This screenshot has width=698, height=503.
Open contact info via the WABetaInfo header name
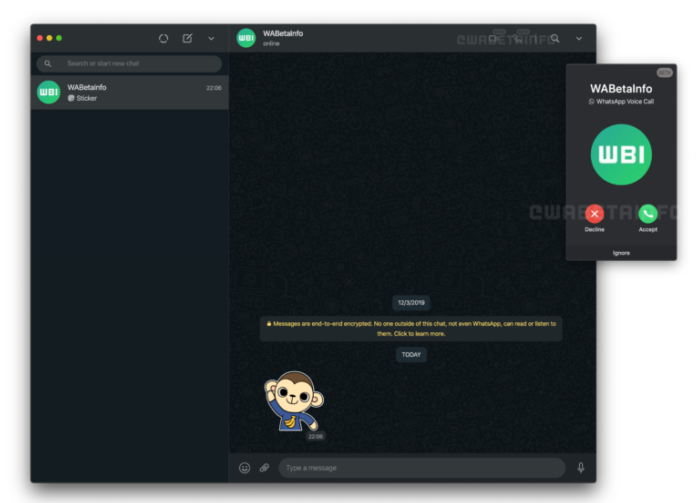(283, 33)
